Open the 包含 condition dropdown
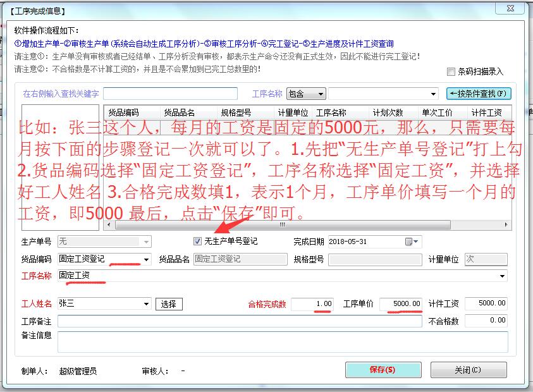This screenshot has width=533, height=392. pyautogui.click(x=321, y=93)
